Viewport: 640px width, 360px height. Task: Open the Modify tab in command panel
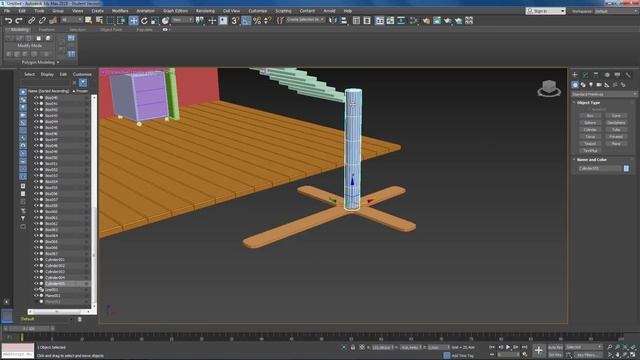pyautogui.click(x=585, y=75)
